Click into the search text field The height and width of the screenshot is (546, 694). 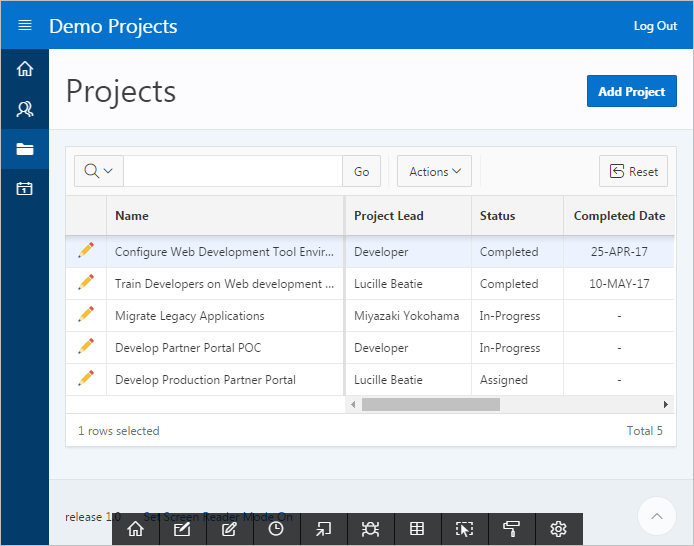pyautogui.click(x=232, y=171)
